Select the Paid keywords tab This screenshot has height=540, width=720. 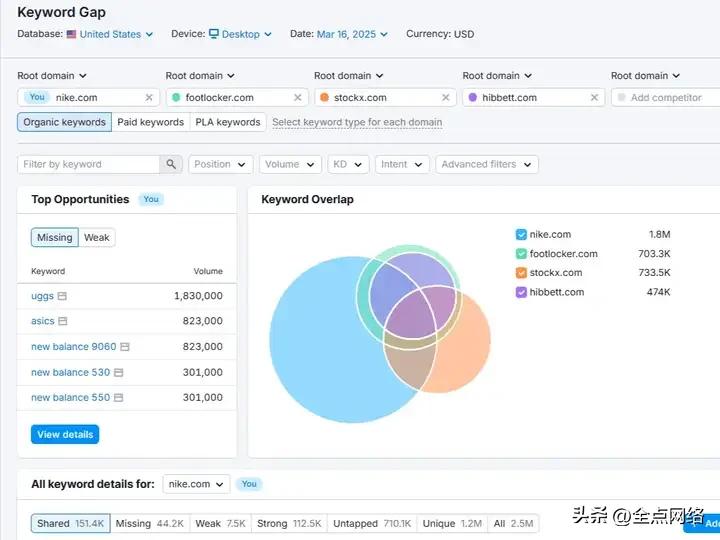[x=151, y=122]
